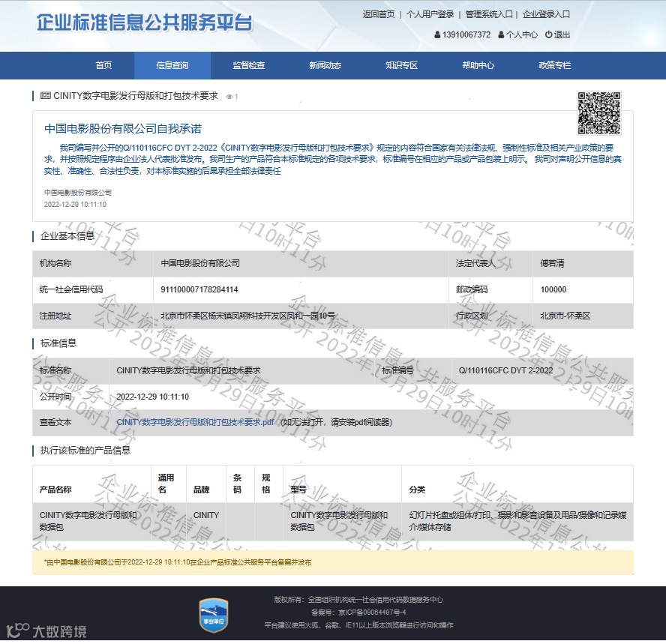
Task: Click postal code 100000
Action: click(553, 289)
